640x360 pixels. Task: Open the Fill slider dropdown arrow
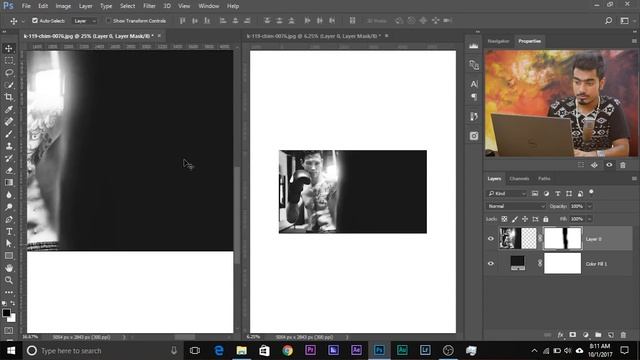[x=589, y=219]
